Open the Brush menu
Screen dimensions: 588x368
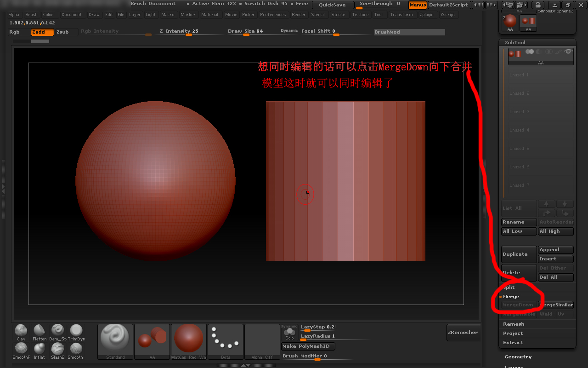(31, 15)
